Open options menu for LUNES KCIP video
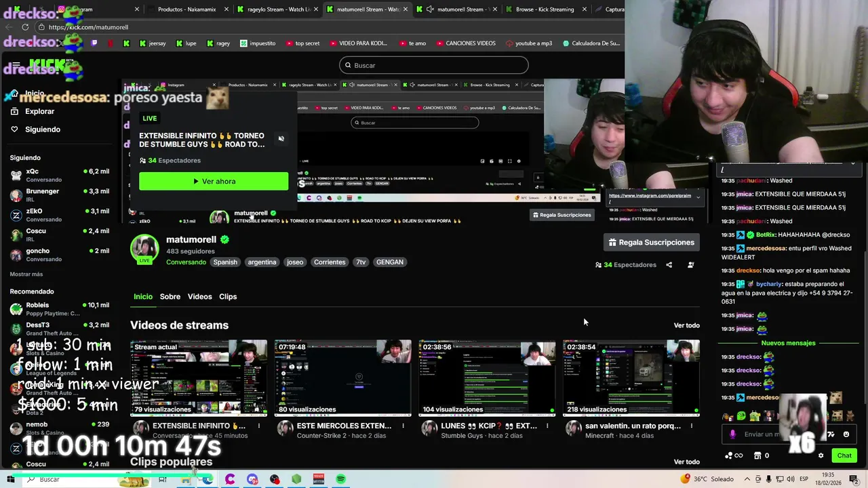 547,426
